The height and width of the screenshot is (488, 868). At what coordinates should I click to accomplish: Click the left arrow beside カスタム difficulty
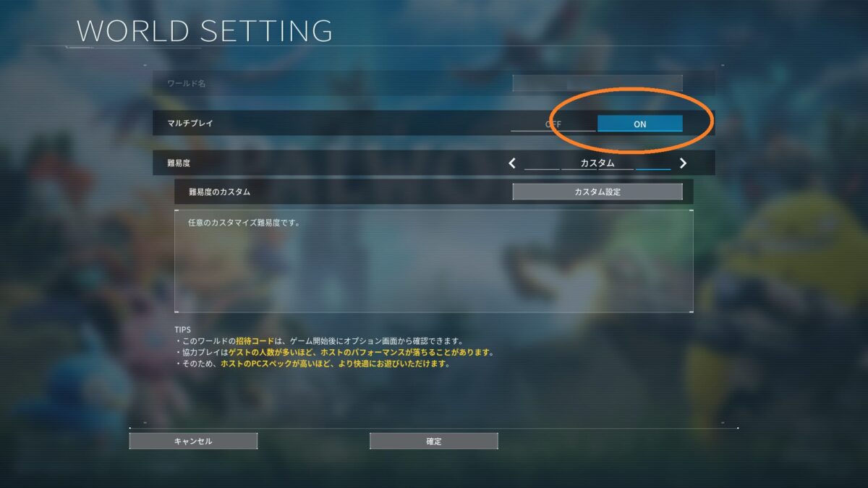point(512,163)
